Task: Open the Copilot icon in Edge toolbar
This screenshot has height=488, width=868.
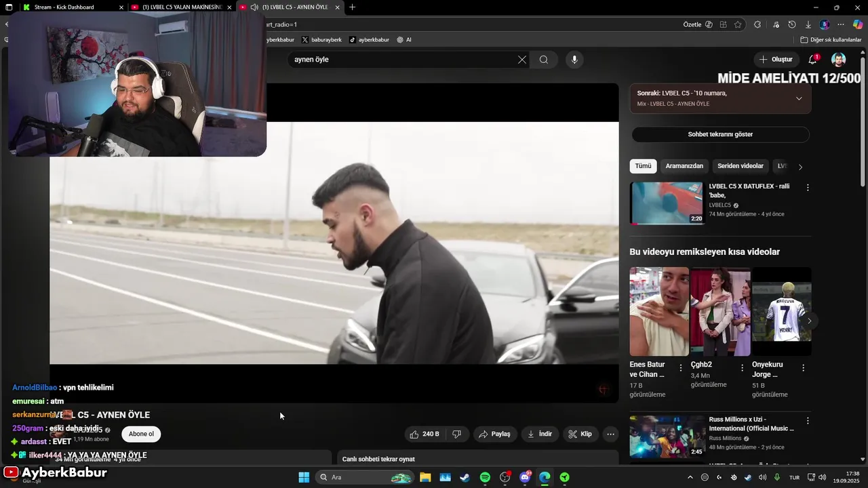Action: point(858,24)
